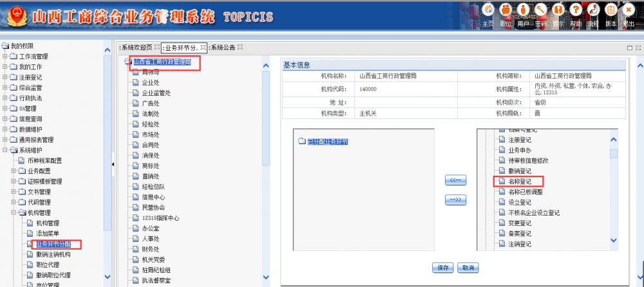The image size is (644, 287).
Task: Click the 取消 cancel button
Action: tap(468, 268)
